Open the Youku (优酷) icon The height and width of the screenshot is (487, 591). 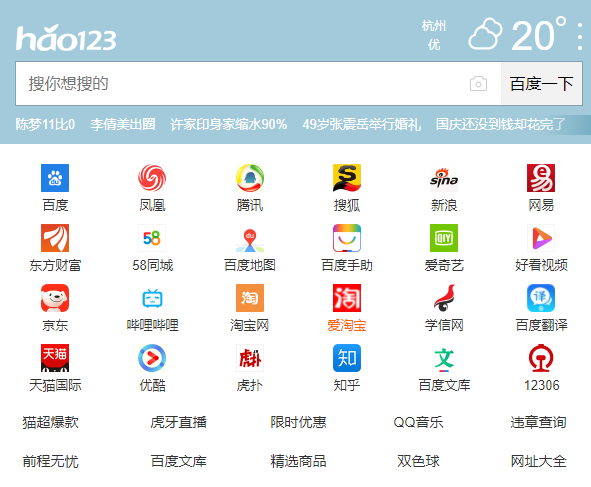[x=152, y=358]
